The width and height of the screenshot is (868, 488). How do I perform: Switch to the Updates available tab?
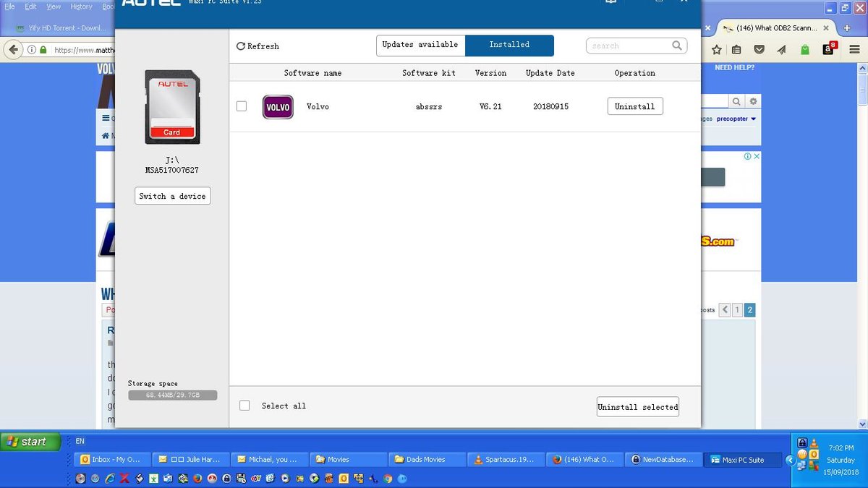click(420, 45)
